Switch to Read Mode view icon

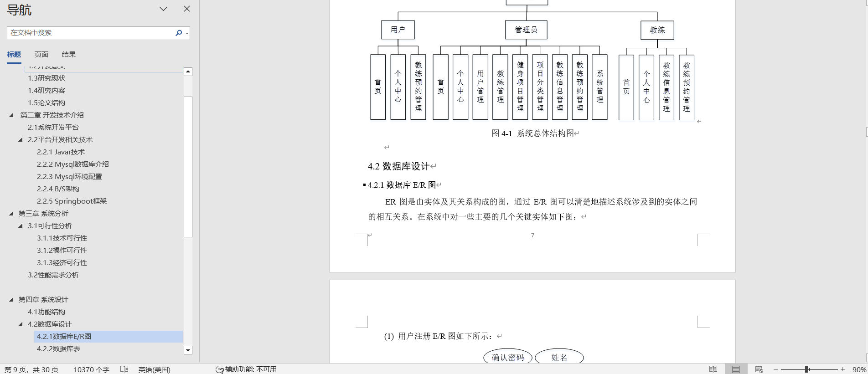click(x=713, y=369)
